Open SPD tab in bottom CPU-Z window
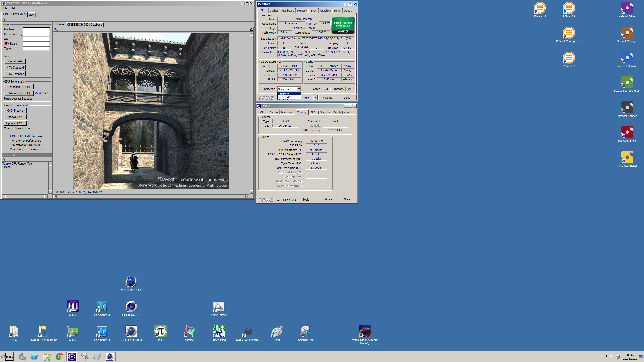 pyautogui.click(x=313, y=112)
